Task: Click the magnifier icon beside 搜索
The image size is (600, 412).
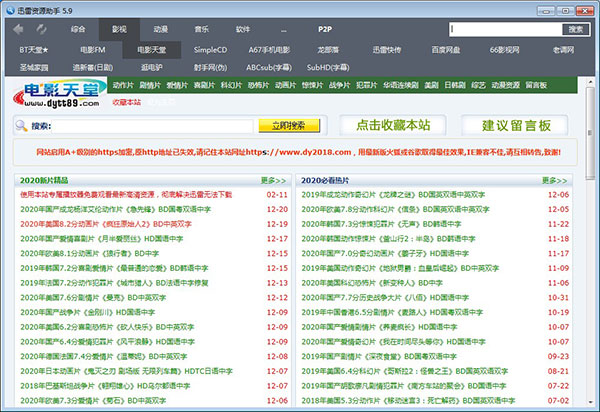Action: [21, 125]
